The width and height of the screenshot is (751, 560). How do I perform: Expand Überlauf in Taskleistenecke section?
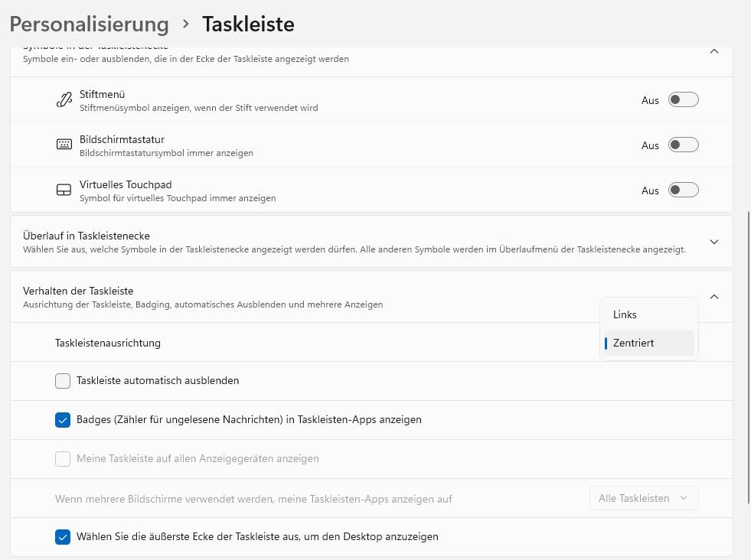click(713, 242)
